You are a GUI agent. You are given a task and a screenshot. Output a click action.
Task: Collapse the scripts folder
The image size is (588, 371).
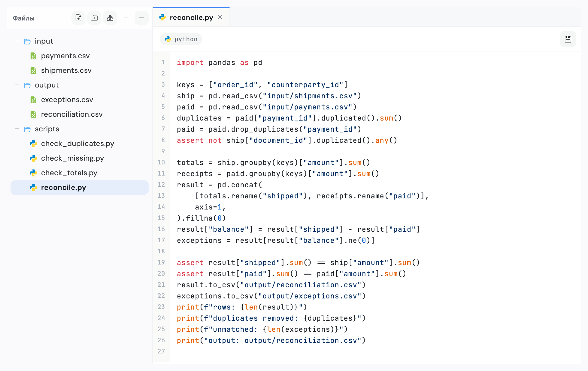coord(17,129)
